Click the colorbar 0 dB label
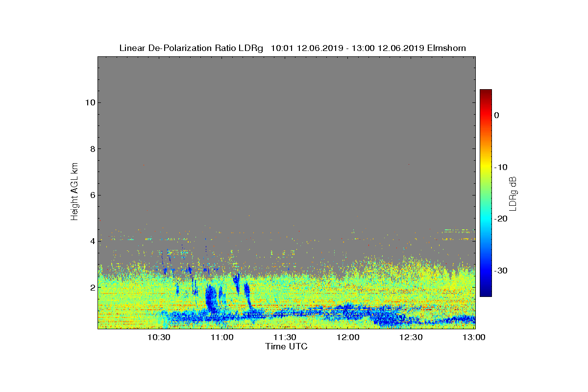Image resolution: width=588 pixels, height=392 pixels. tap(496, 115)
